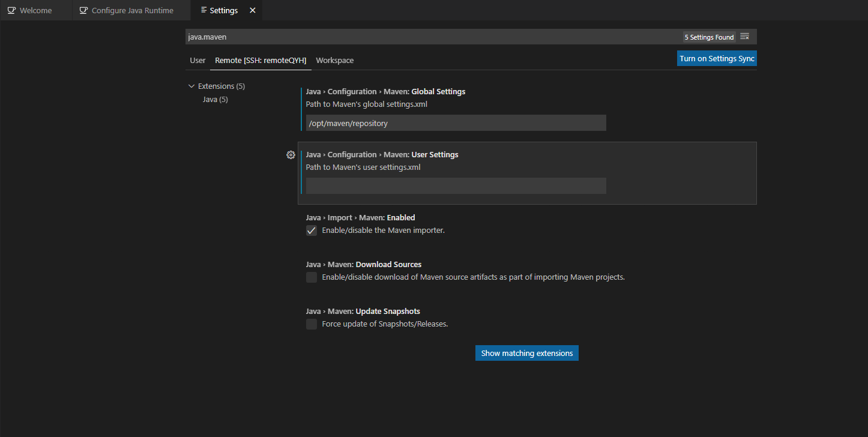This screenshot has width=868, height=437.
Task: Click the settings list icon on Settings tab
Action: (204, 10)
